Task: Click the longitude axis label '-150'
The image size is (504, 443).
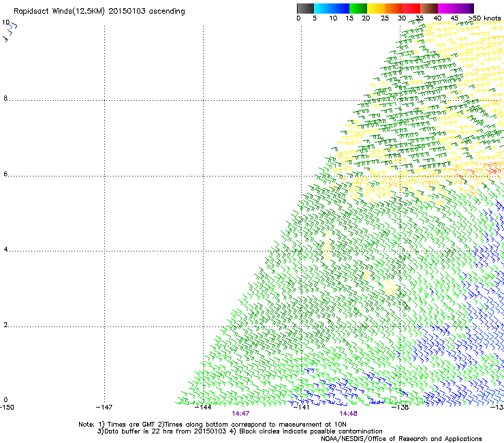Action: click(7, 408)
